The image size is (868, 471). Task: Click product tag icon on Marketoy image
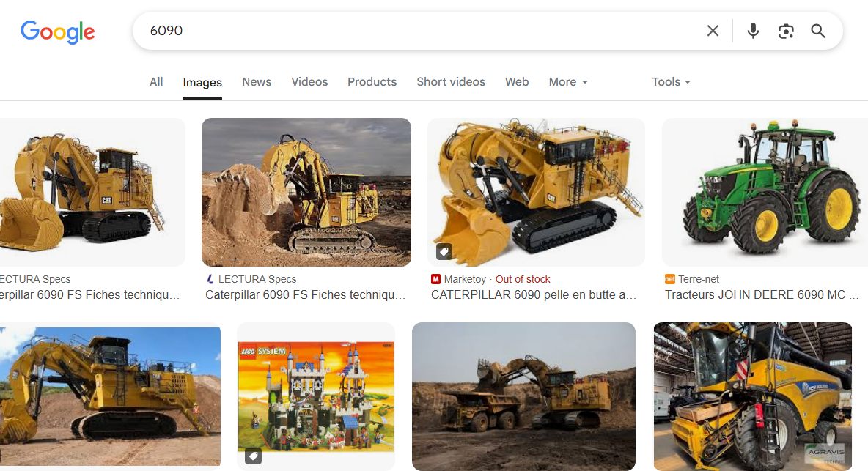point(444,251)
